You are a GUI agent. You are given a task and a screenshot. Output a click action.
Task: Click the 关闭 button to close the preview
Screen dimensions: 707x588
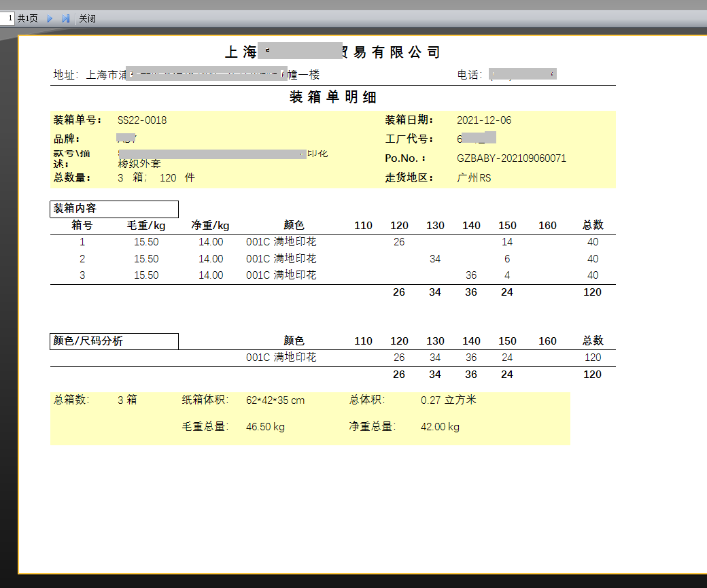coord(88,18)
